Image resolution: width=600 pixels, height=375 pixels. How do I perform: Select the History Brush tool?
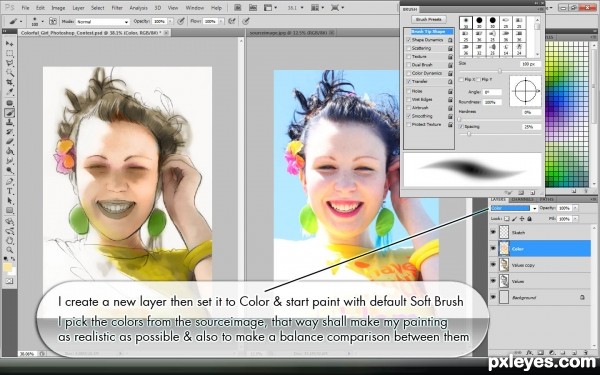click(10, 132)
